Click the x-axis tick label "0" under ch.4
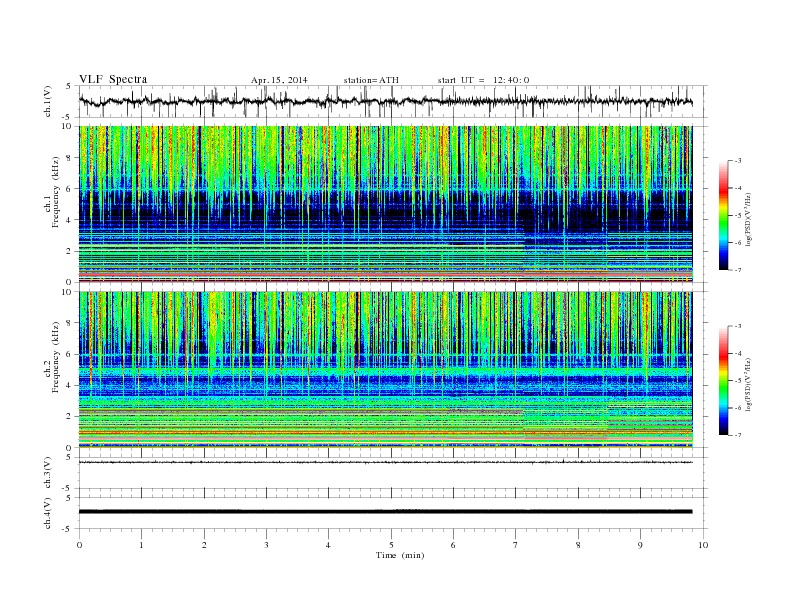 pyautogui.click(x=79, y=545)
